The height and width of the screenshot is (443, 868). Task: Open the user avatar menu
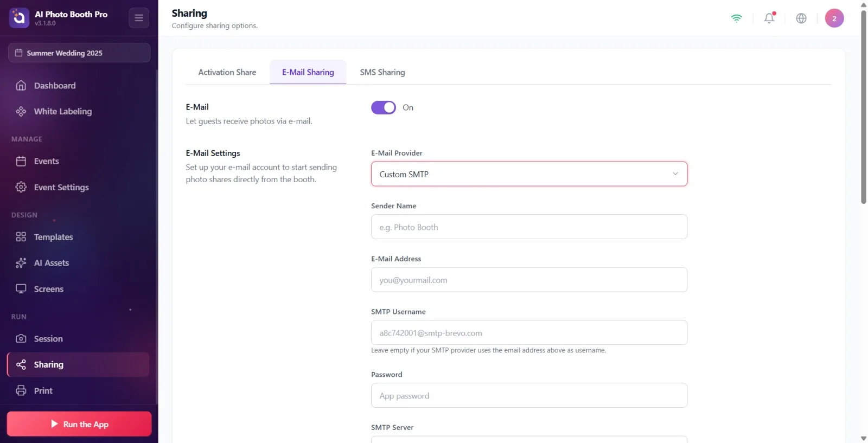(834, 18)
